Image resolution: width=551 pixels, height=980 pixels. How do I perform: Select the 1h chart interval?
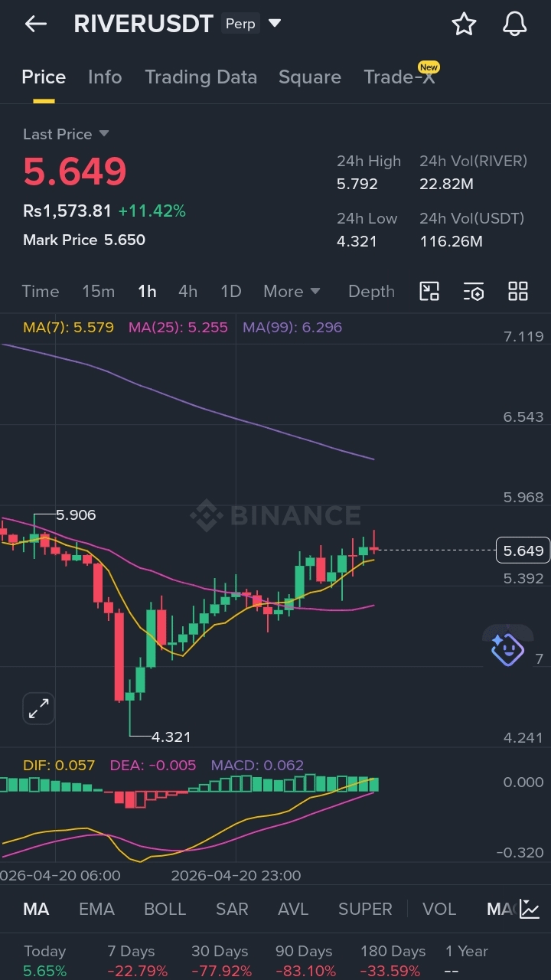[x=147, y=292]
